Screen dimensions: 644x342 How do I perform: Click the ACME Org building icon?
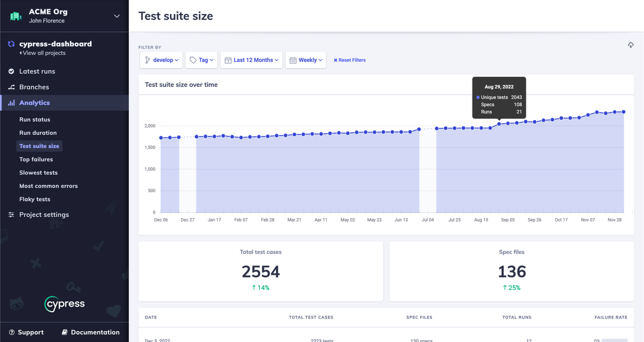click(x=16, y=16)
